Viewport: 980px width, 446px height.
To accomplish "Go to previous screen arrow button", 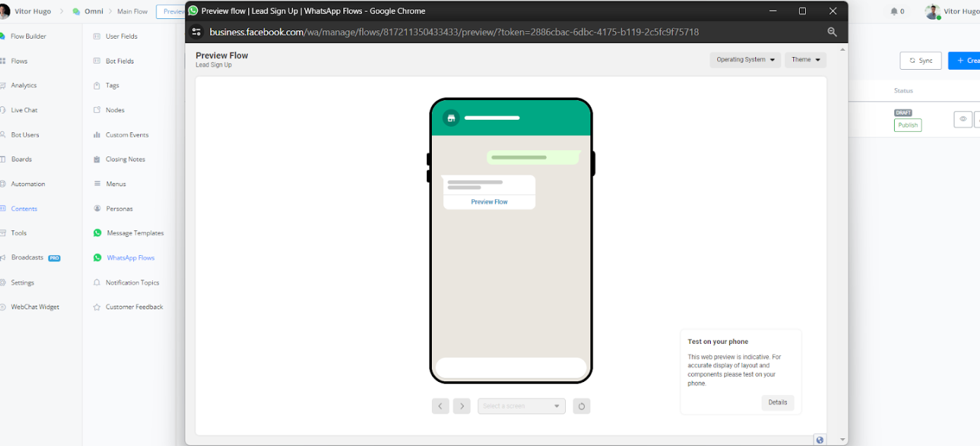I will point(440,406).
